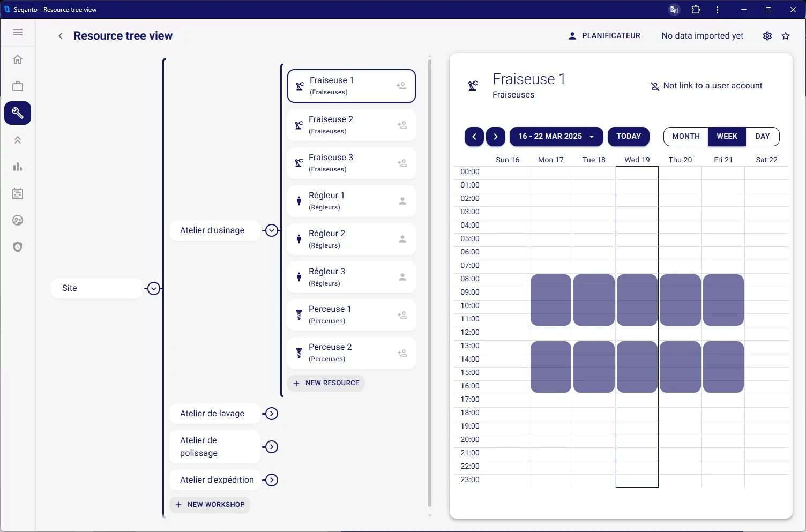Select the briefcase icon in the sidebar
Viewport: 806px width, 532px height.
(18, 86)
